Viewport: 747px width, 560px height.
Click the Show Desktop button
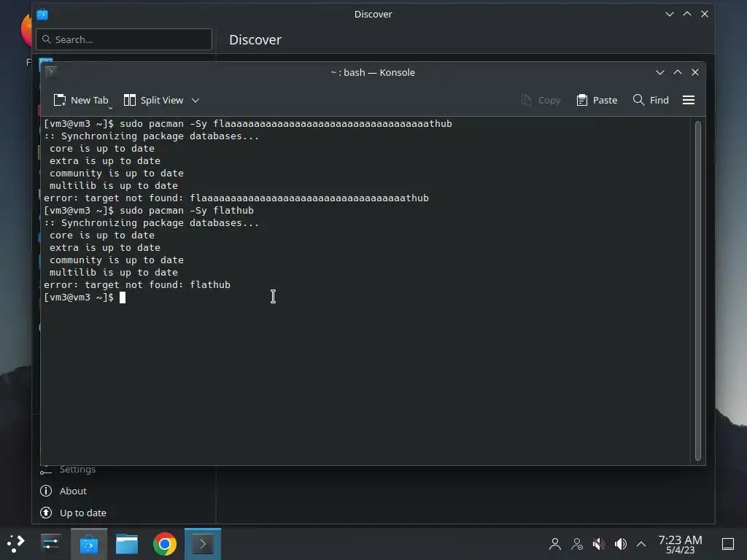728,544
